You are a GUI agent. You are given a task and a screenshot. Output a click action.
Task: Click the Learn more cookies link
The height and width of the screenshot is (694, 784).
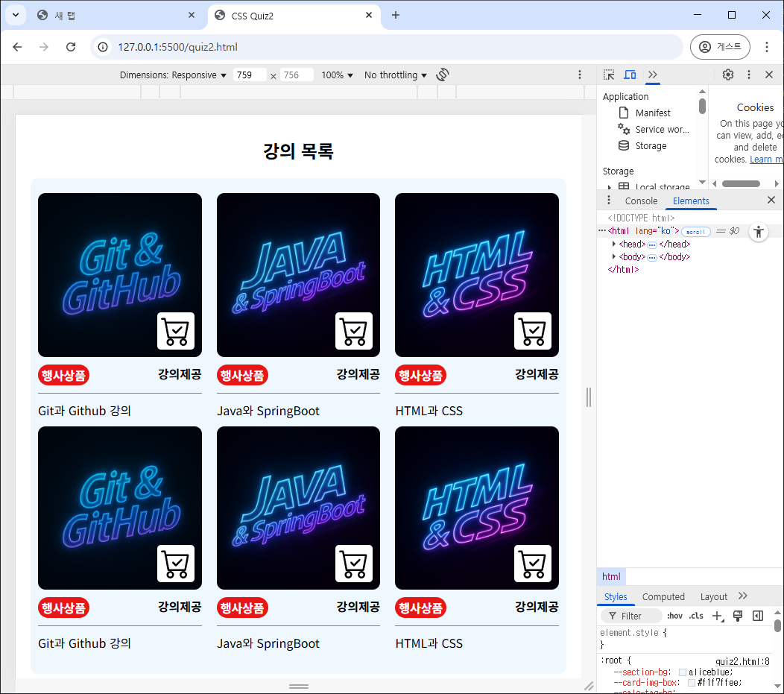tap(766, 160)
